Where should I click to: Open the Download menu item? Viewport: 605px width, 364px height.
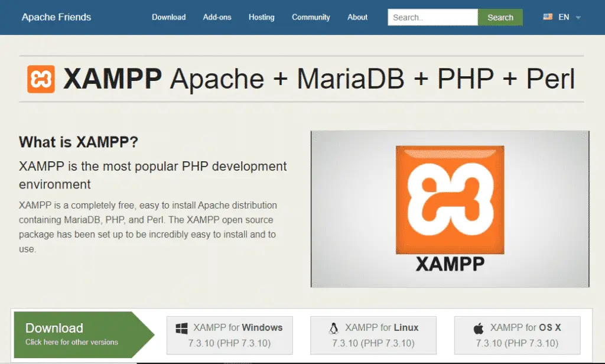click(x=168, y=17)
